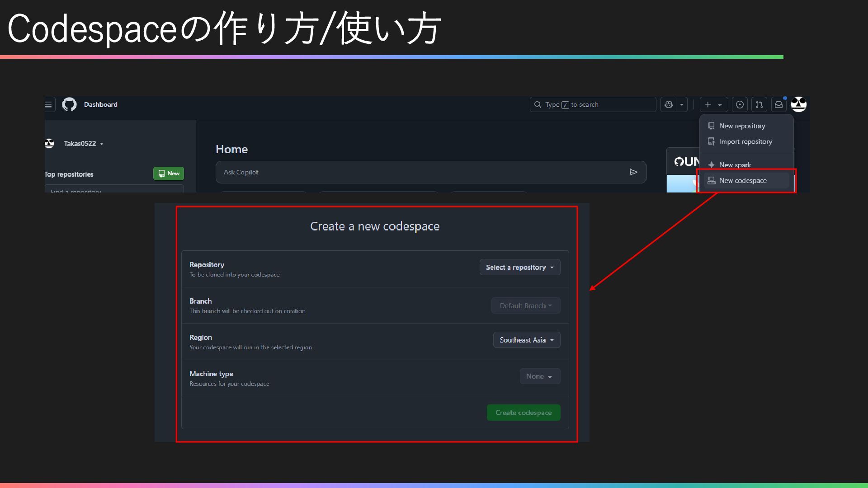This screenshot has width=868, height=488.
Task: Select New repository from the menu
Action: [x=746, y=126]
